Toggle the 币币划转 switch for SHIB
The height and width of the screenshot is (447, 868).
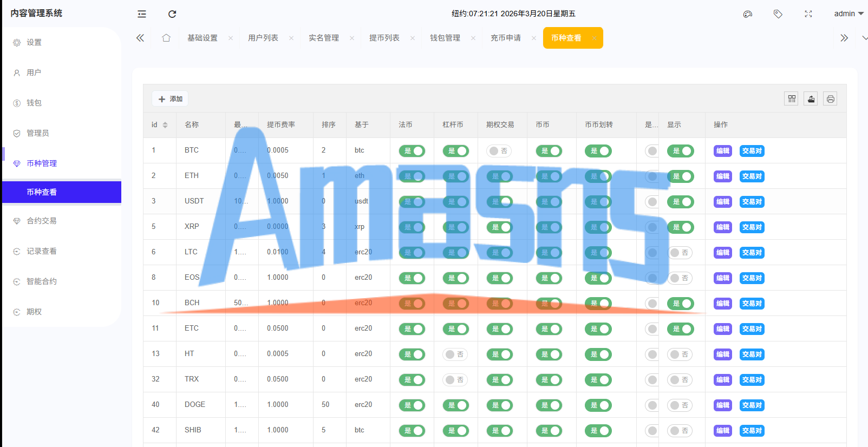point(598,431)
